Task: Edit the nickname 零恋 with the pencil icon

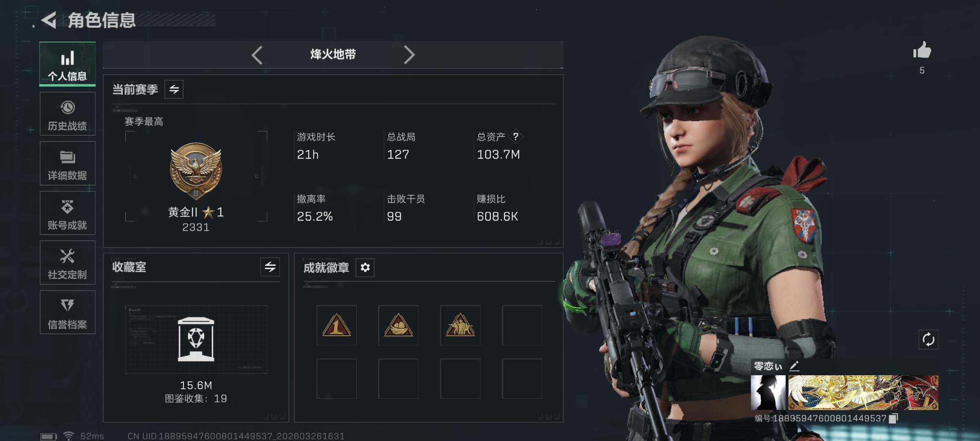Action: pyautogui.click(x=794, y=366)
